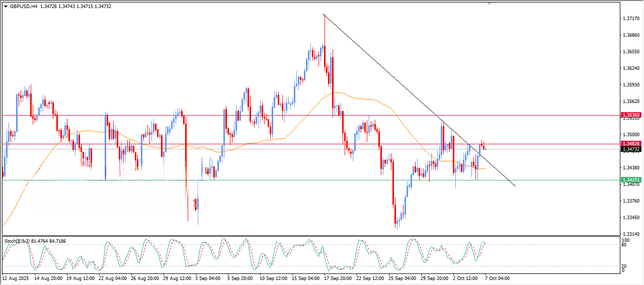This screenshot has height=285, width=644.
Task: Click the 17 Sep 20:00 time label
Action: pos(339,278)
